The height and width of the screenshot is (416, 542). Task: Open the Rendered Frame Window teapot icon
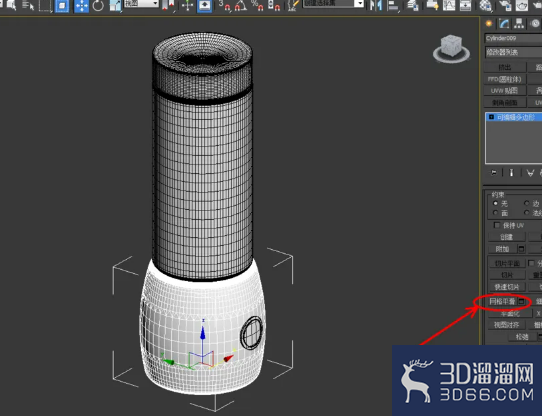pyautogui.click(x=521, y=5)
